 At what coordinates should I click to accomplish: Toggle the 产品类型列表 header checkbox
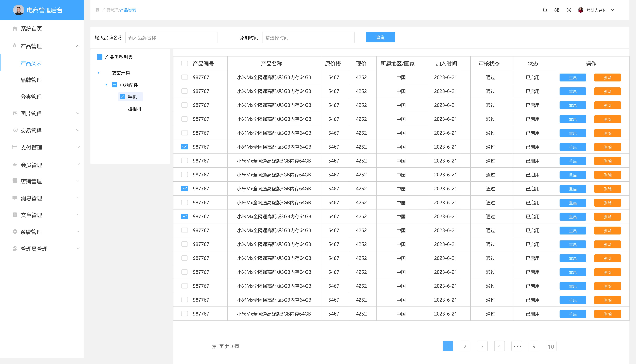tap(99, 57)
